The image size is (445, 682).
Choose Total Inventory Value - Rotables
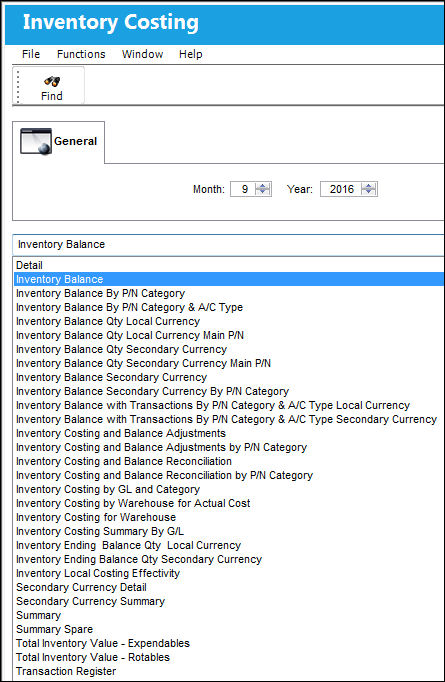click(229, 657)
